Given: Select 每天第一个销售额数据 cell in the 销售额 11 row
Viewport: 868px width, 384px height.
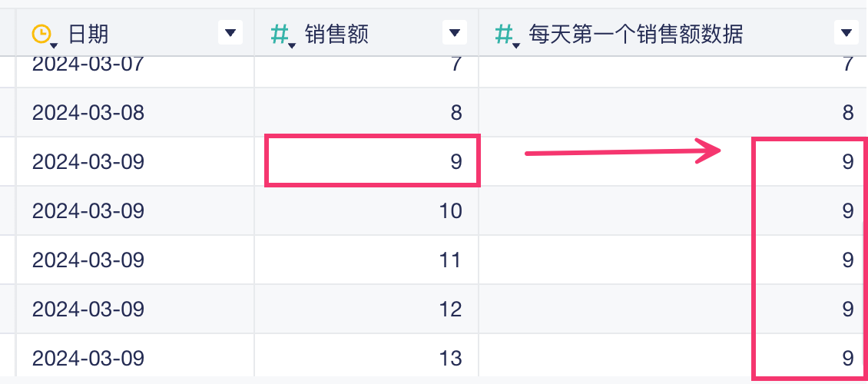Looking at the screenshot, I should (672, 260).
